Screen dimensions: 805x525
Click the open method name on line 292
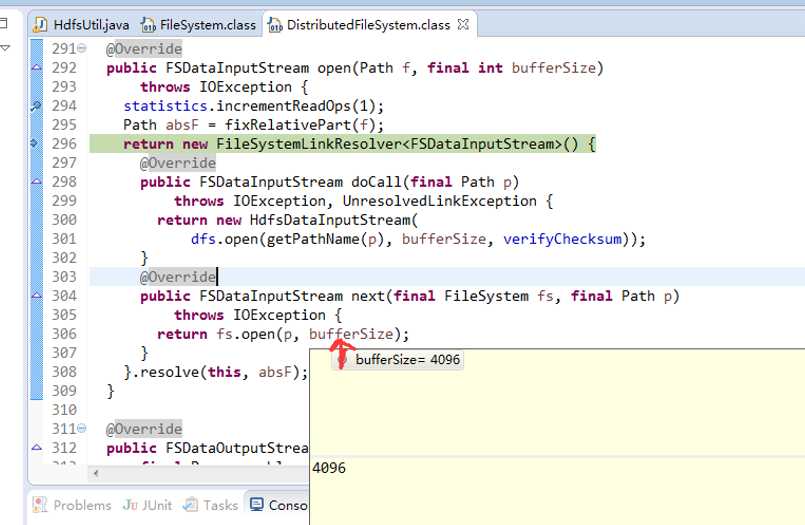[x=334, y=68]
